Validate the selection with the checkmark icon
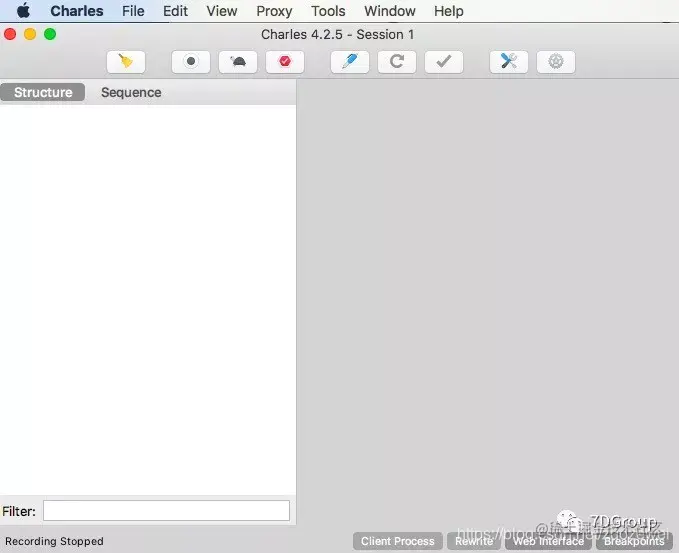This screenshot has height=553, width=679. (x=444, y=62)
